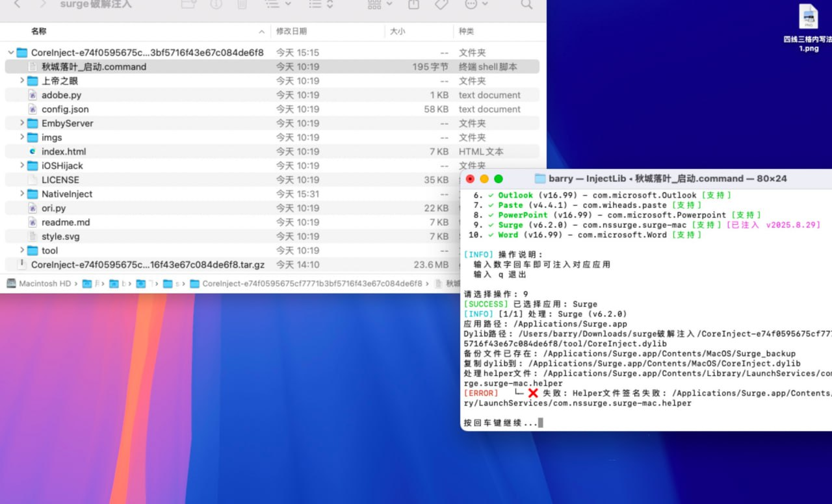Sort by 大小 column header
The height and width of the screenshot is (504, 832).
pos(397,31)
